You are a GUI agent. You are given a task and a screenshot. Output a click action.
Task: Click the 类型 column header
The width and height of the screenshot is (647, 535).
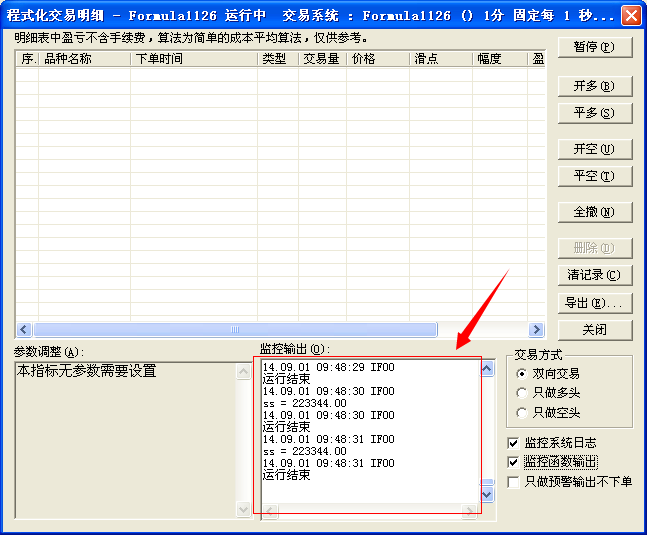(x=278, y=59)
